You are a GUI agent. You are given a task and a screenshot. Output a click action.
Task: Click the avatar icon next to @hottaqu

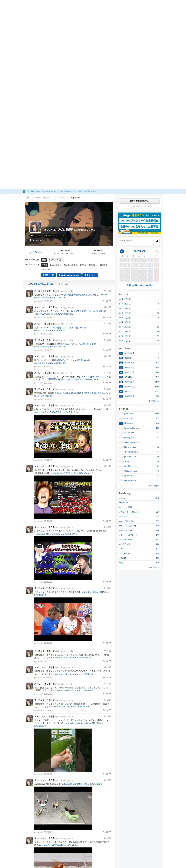click(x=121, y=423)
